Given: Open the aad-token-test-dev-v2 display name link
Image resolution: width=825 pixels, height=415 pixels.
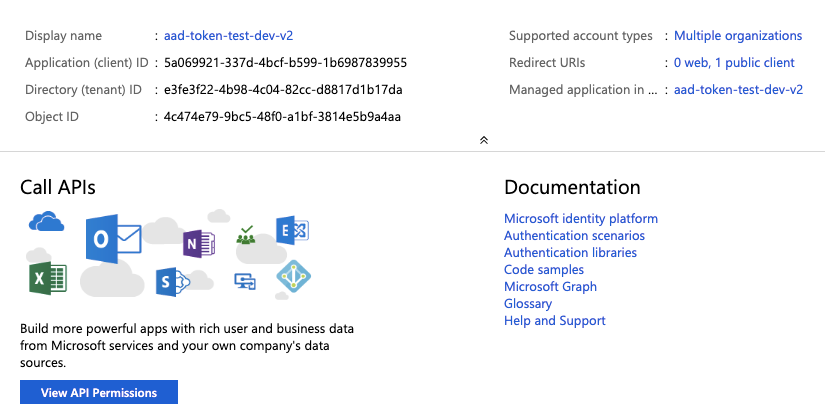Looking at the screenshot, I should tap(228, 36).
